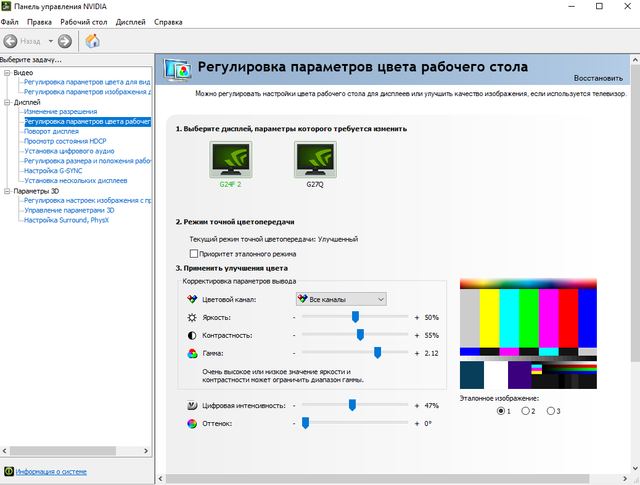
Task: Click the color bars reference image preview
Action: click(x=528, y=334)
